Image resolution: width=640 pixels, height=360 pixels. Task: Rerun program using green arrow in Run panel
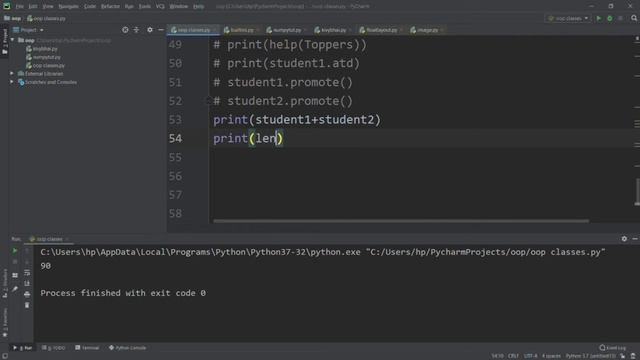click(15, 251)
